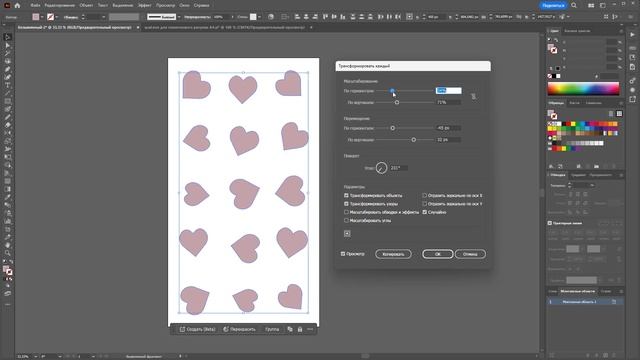This screenshot has width=640, height=360.
Task: Click the fill and stroke indicator in the toolbar
Action: 7,271
